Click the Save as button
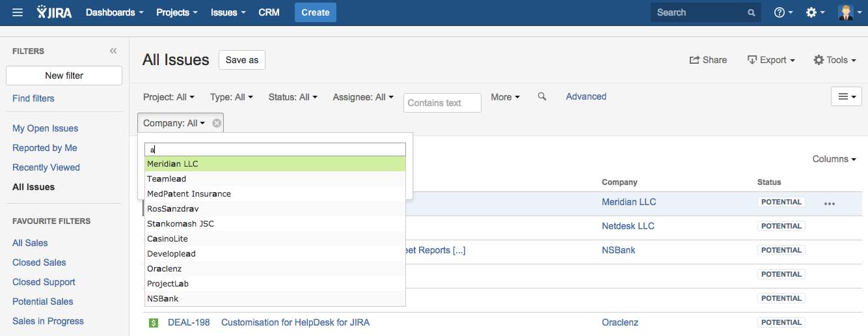The width and height of the screenshot is (868, 336). tap(241, 60)
